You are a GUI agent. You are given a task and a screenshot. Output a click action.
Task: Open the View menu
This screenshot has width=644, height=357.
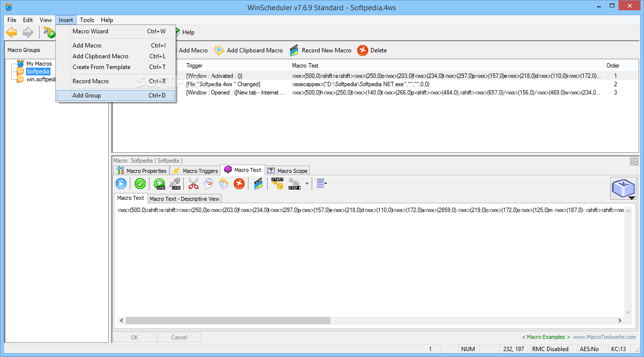click(x=46, y=20)
